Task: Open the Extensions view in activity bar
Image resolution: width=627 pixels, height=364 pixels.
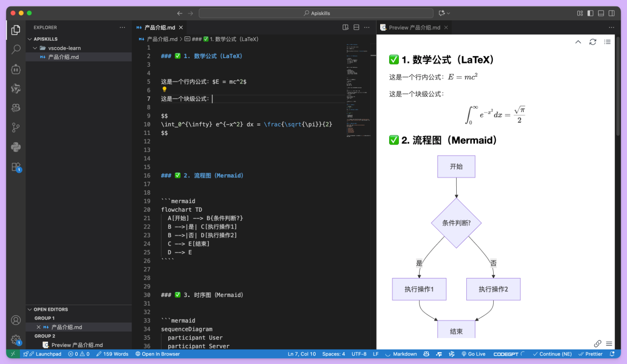Action: click(16, 167)
